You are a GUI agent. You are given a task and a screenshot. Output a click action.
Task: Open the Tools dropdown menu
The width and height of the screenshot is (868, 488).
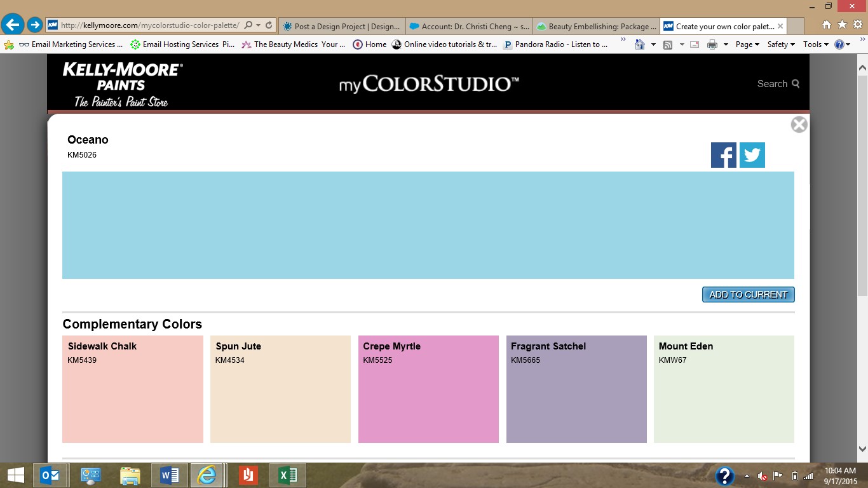[816, 44]
